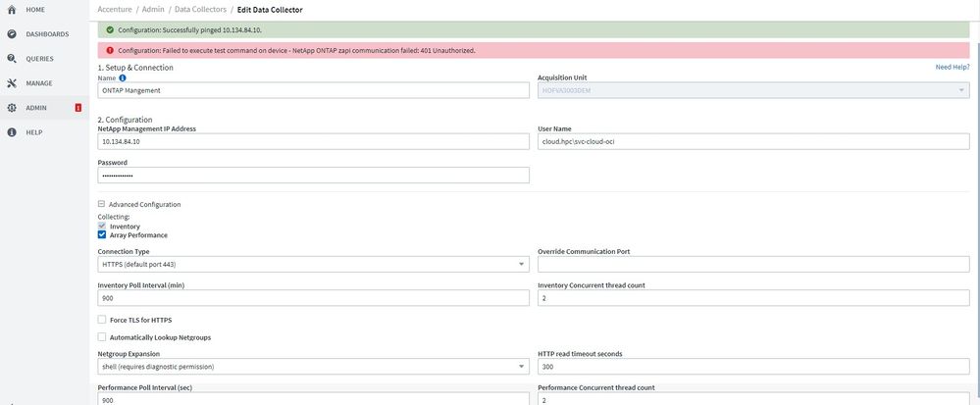980x405 pixels.
Task: Click the HTTP read timeout seconds field
Action: (753, 366)
